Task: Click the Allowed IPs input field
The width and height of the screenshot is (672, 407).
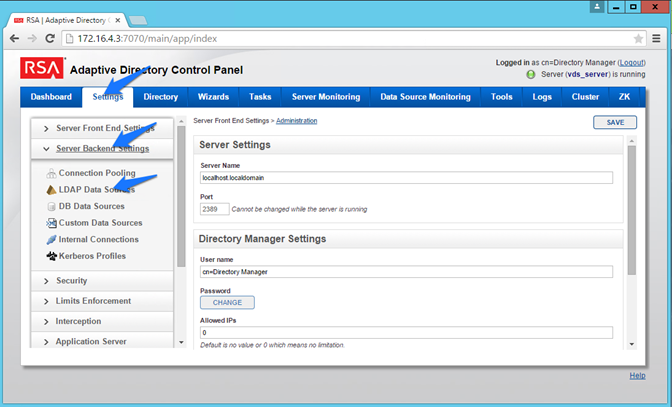Action: tap(406, 332)
